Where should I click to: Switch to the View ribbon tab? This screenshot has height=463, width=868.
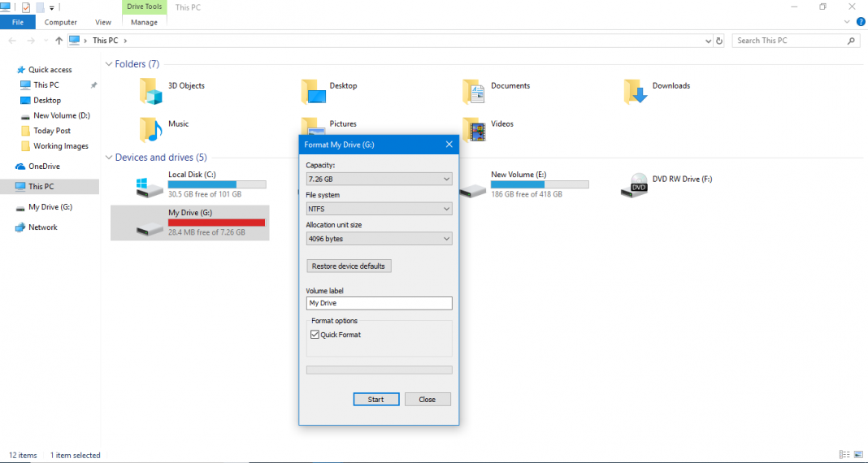(103, 23)
